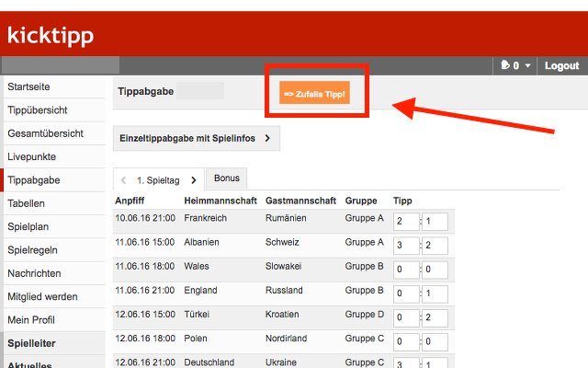
Task: Open Mein Profil in the sidebar
Action: [x=54, y=319]
